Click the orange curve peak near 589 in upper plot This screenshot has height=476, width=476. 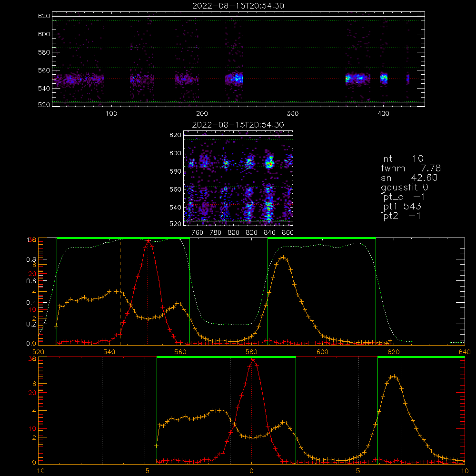pos(283,257)
